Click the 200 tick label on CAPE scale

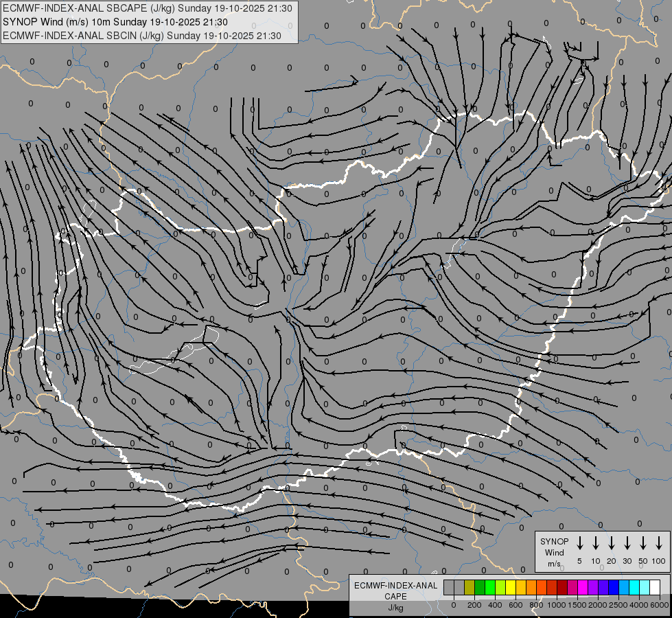474,605
